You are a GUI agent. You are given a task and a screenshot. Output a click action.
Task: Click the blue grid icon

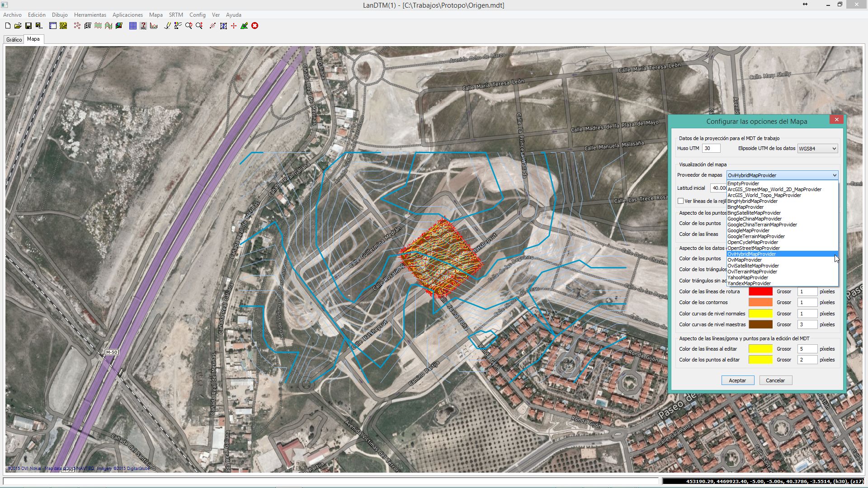[133, 26]
